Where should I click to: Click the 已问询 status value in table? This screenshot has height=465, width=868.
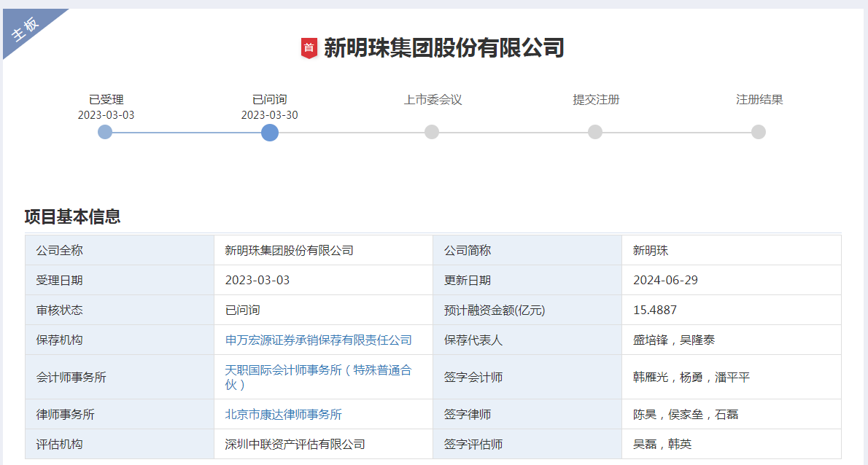tap(242, 310)
